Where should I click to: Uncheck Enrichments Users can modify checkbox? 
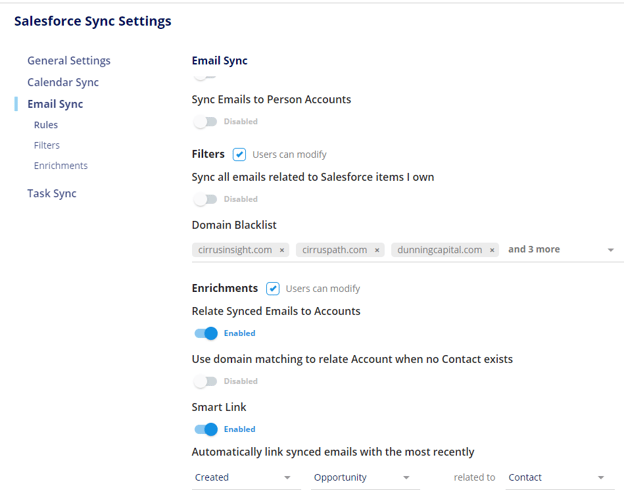pos(273,288)
